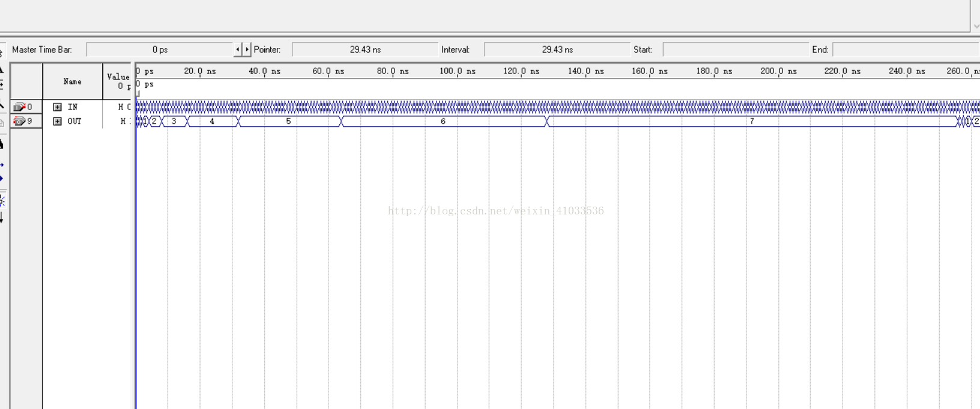Screen dimensions: 980x409
Task: Select row index 9 cell
Action: (26, 121)
